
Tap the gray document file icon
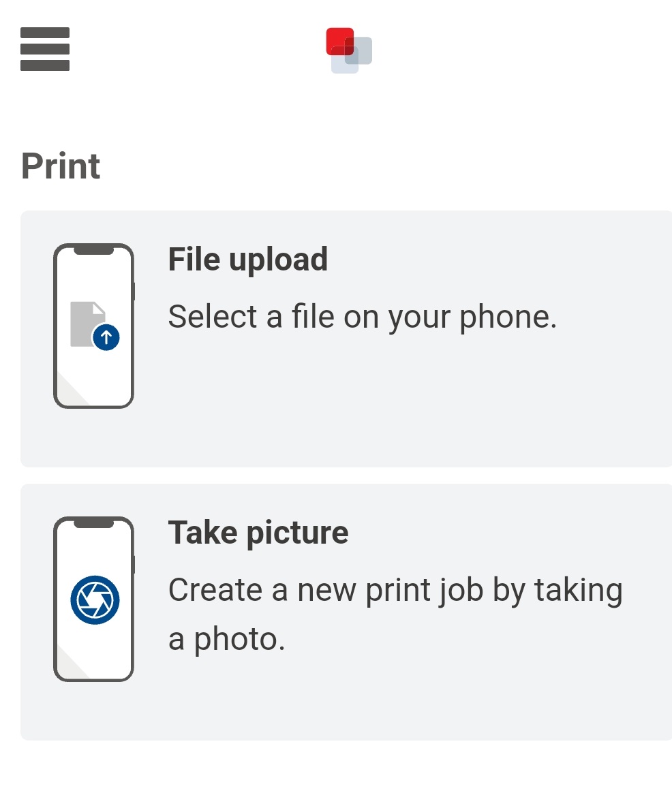pos(87,324)
